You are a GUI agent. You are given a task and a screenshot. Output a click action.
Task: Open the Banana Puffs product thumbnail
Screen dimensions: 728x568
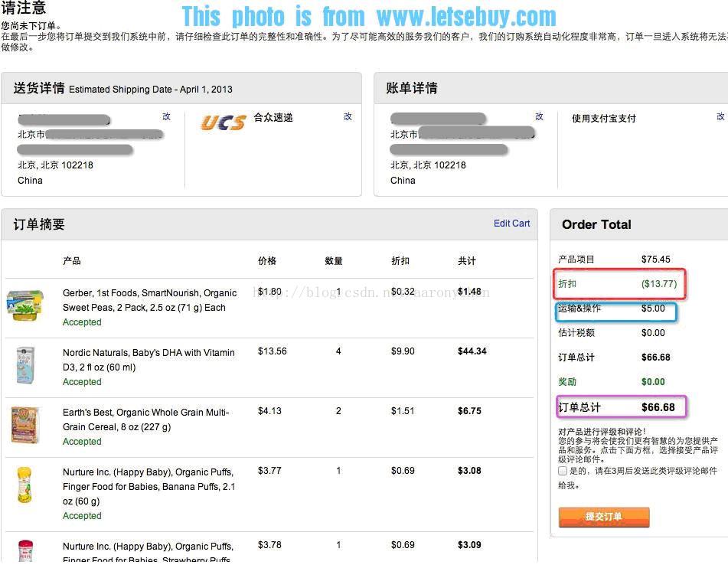(24, 485)
